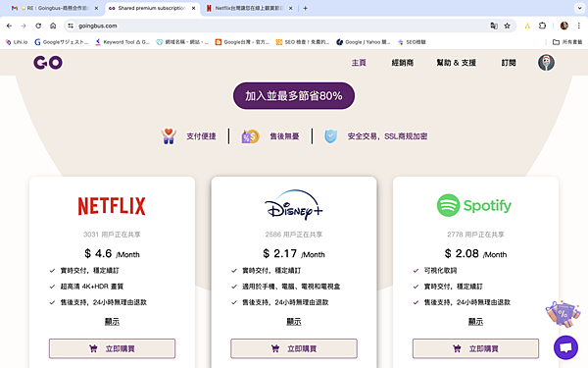Screen dimensions: 588x368
Task: Click the Netflix logo
Action: click(x=112, y=206)
